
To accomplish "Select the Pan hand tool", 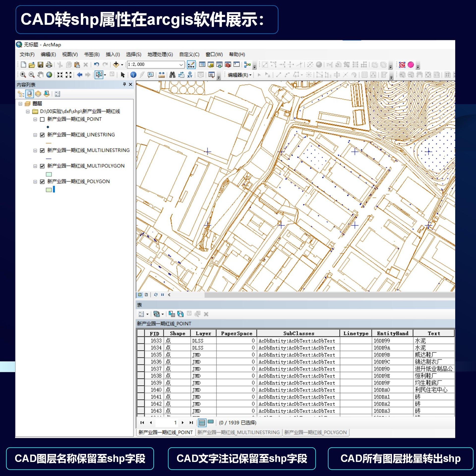I will (40, 75).
